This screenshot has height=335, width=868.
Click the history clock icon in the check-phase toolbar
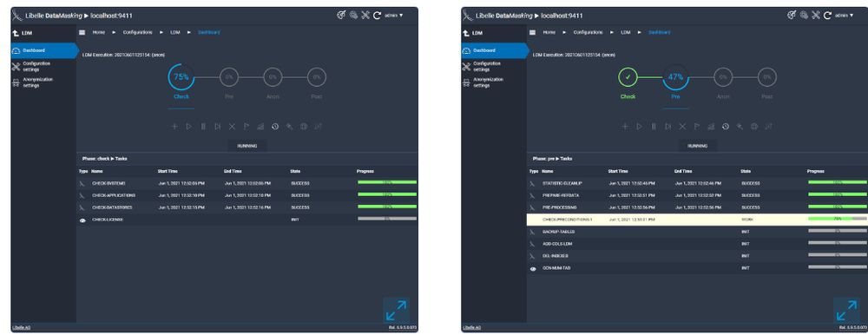pyautogui.click(x=275, y=126)
